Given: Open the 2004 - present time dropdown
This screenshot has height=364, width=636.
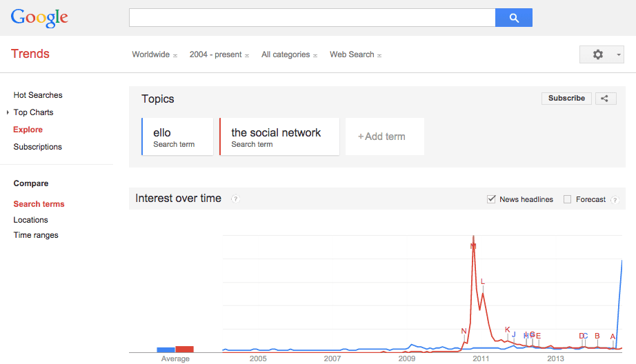Looking at the screenshot, I should pyautogui.click(x=219, y=54).
